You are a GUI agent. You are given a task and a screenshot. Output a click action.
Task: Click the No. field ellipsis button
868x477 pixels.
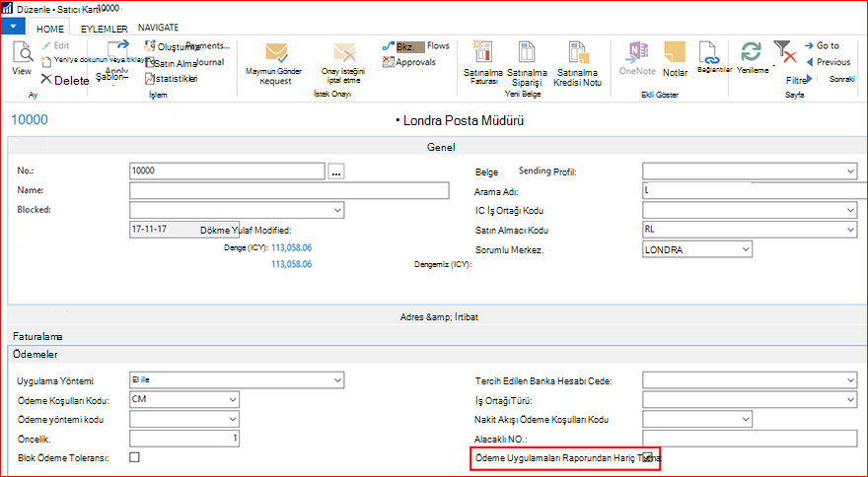click(335, 171)
